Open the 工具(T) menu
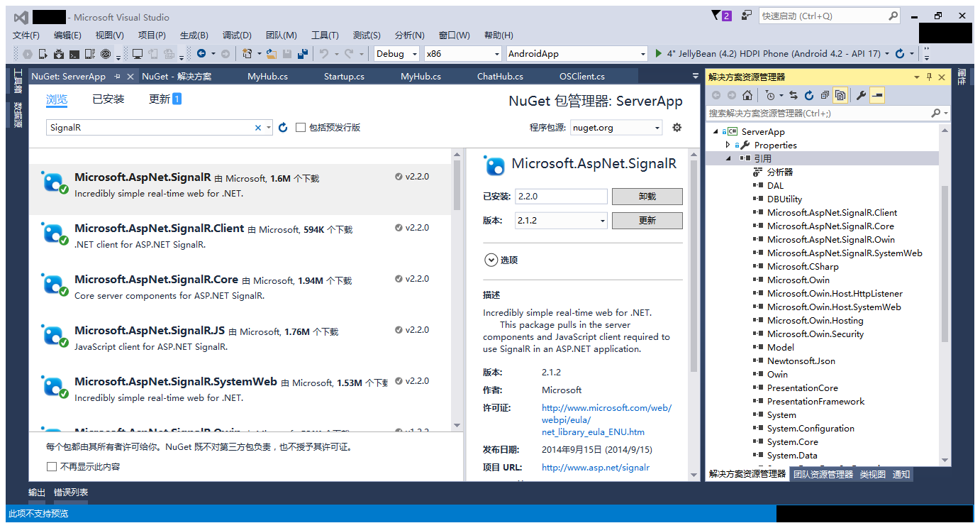The image size is (980, 528). coord(325,35)
